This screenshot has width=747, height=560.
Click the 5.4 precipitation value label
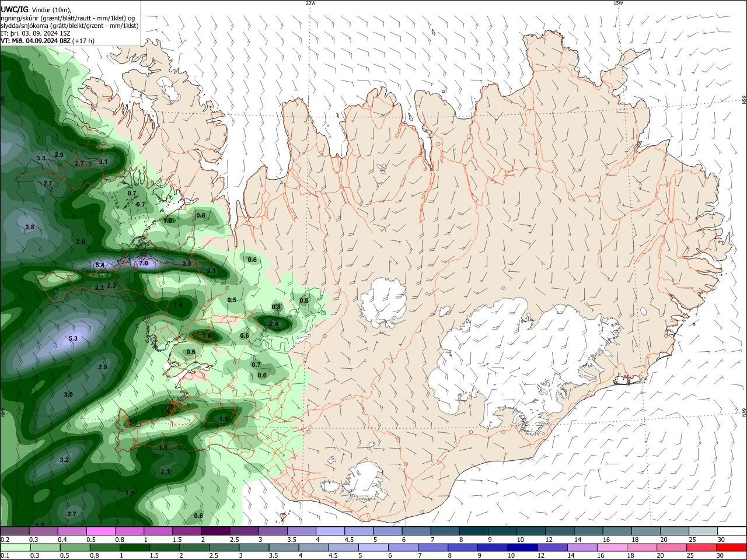(100, 265)
